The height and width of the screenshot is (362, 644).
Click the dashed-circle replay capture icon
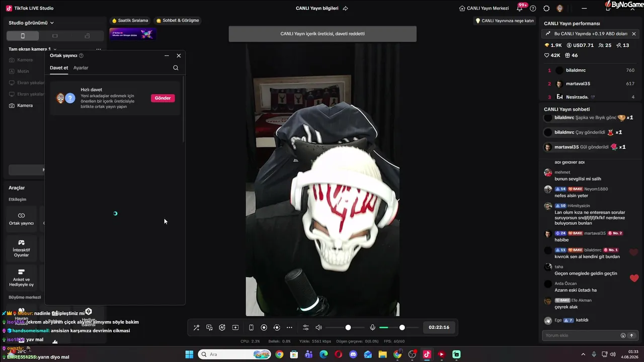[276, 327]
